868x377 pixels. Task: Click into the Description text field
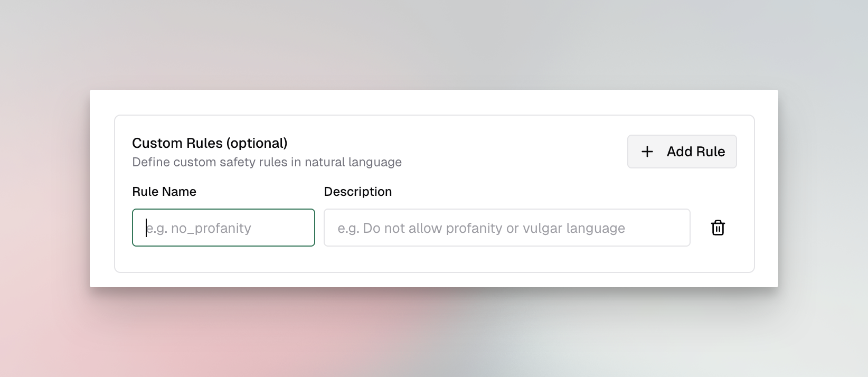click(507, 228)
